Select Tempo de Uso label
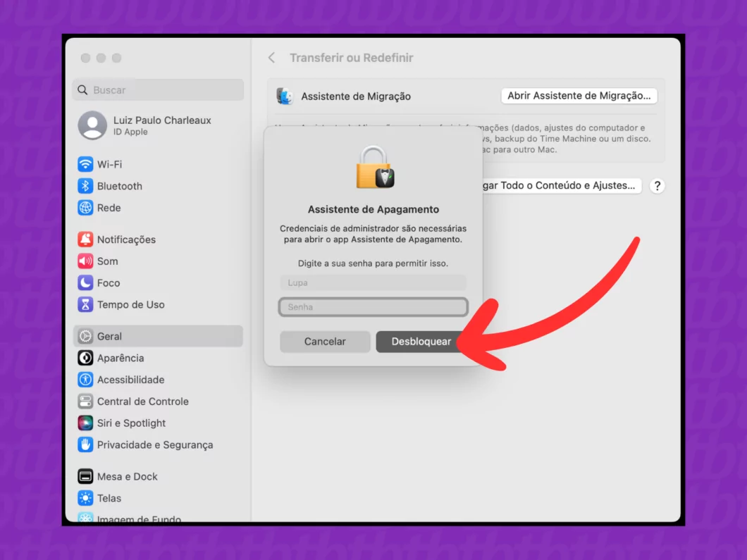Image resolution: width=747 pixels, height=560 pixels. click(x=130, y=305)
